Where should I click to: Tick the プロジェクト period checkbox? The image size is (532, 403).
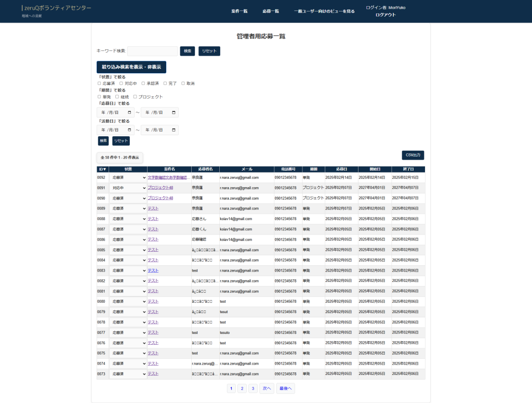pyautogui.click(x=135, y=97)
